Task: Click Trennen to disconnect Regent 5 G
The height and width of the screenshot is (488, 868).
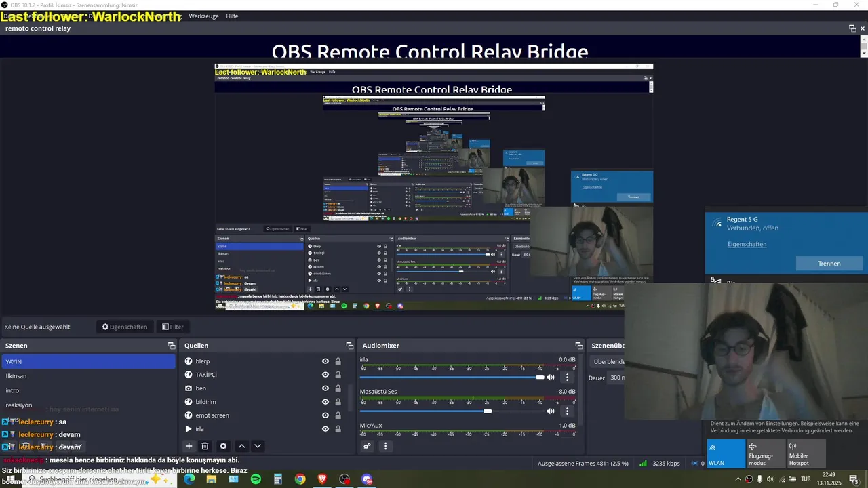Action: 829,264
